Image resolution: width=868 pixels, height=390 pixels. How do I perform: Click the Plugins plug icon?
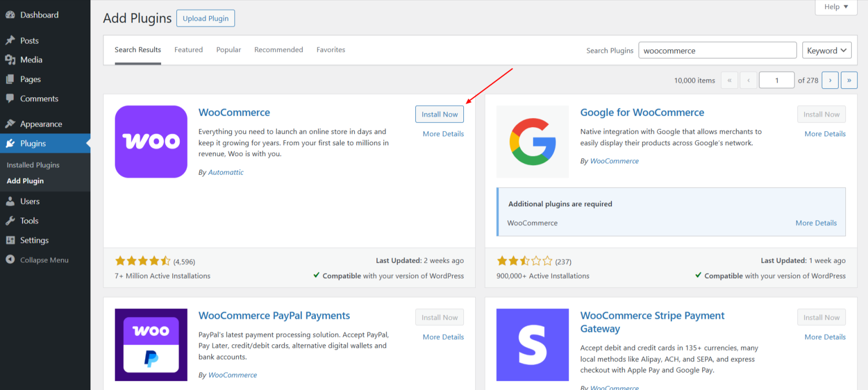pyautogui.click(x=11, y=143)
